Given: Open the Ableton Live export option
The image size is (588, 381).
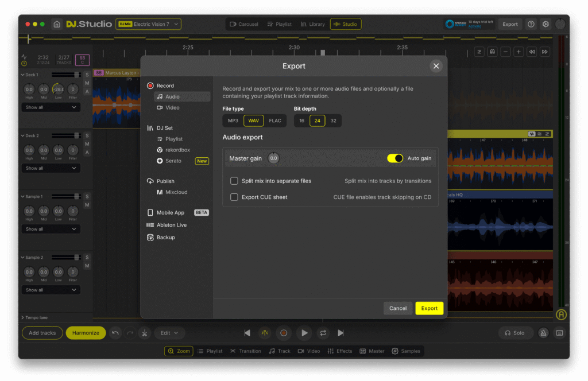Looking at the screenshot, I should pos(167,225).
